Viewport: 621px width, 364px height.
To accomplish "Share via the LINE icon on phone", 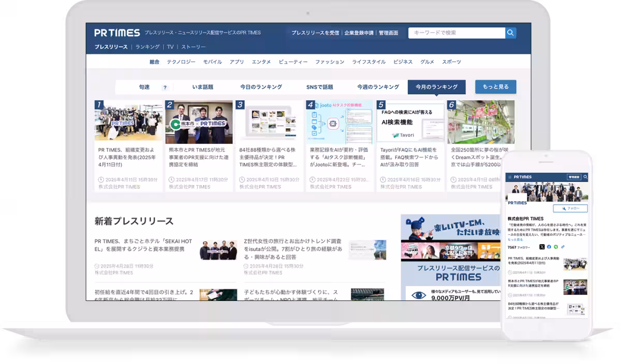I will click(x=556, y=247).
